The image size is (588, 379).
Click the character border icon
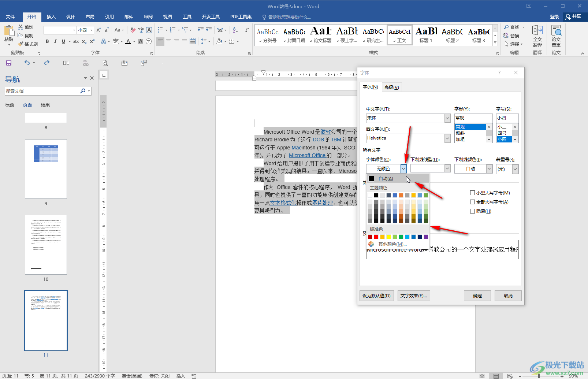[149, 30]
